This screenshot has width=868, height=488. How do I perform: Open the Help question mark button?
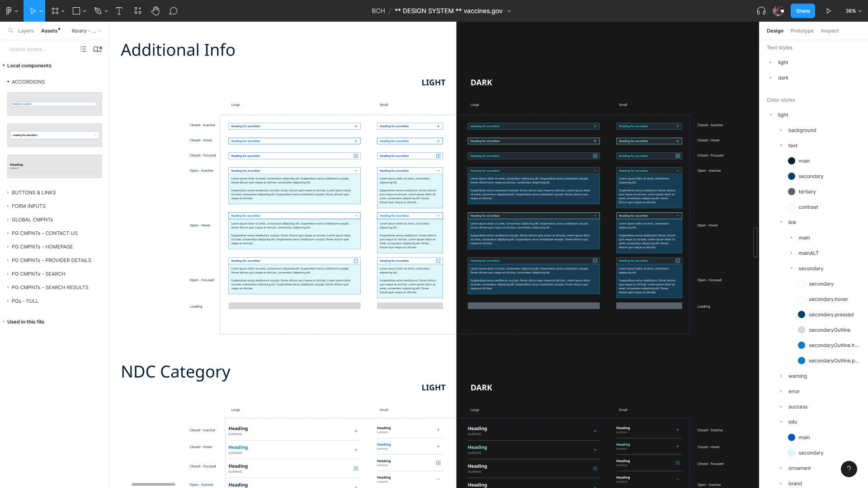[849, 469]
